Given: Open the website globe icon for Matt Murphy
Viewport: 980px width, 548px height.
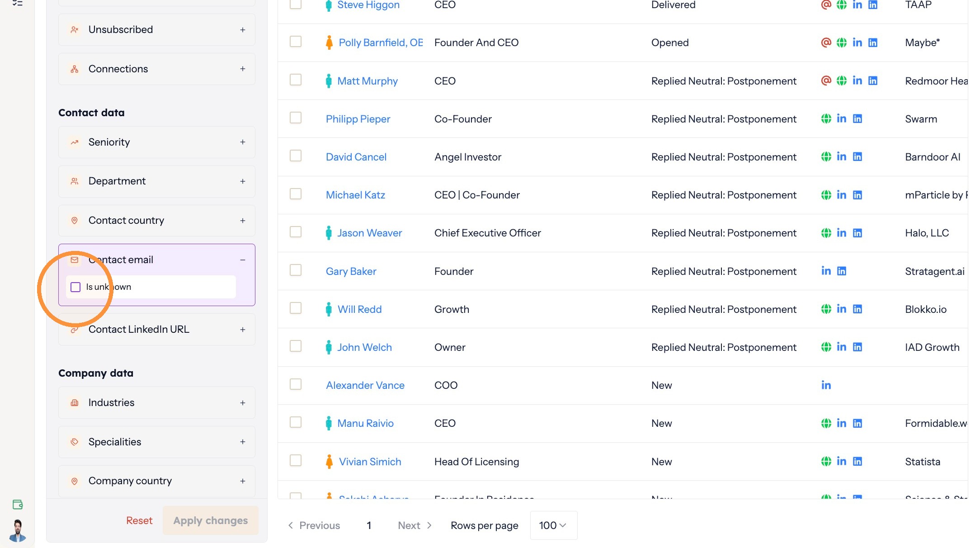Looking at the screenshot, I should 841,80.
